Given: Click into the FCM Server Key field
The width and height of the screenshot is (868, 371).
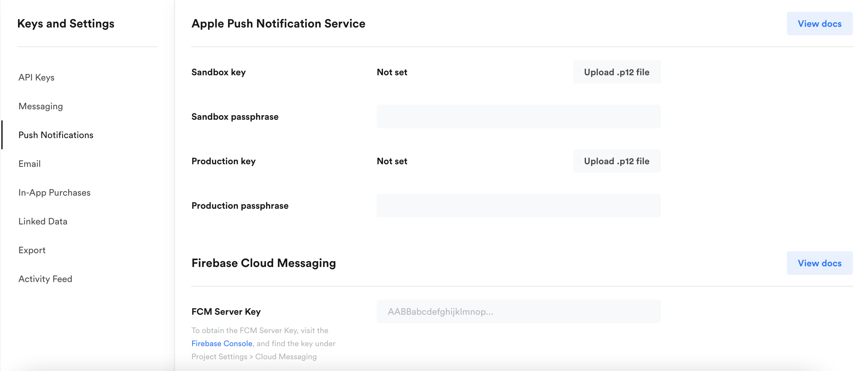Looking at the screenshot, I should coord(518,312).
